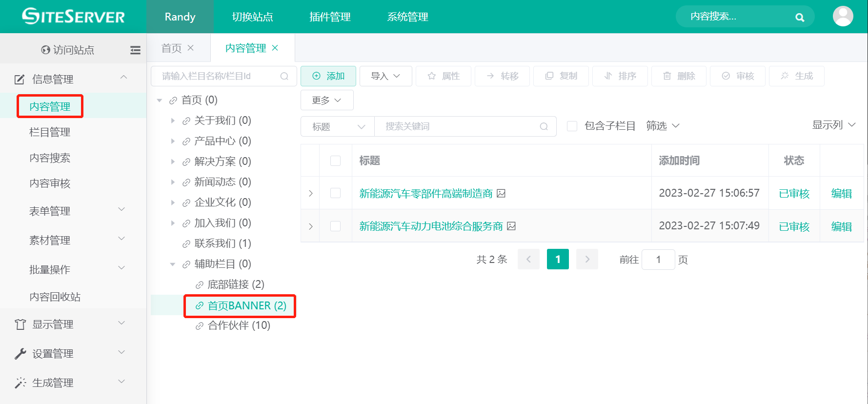Open the 导入 dropdown
Screen dimensions: 868x404
pos(385,76)
